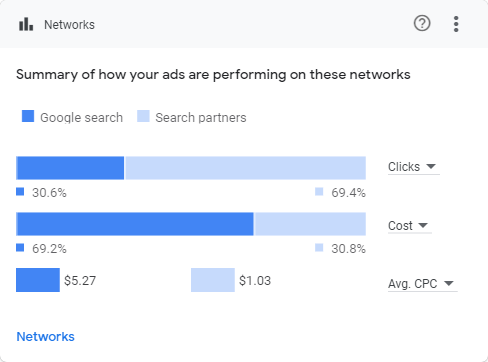Open the Cost metric dropdown
Image resolution: width=488 pixels, height=362 pixels.
pos(410,226)
